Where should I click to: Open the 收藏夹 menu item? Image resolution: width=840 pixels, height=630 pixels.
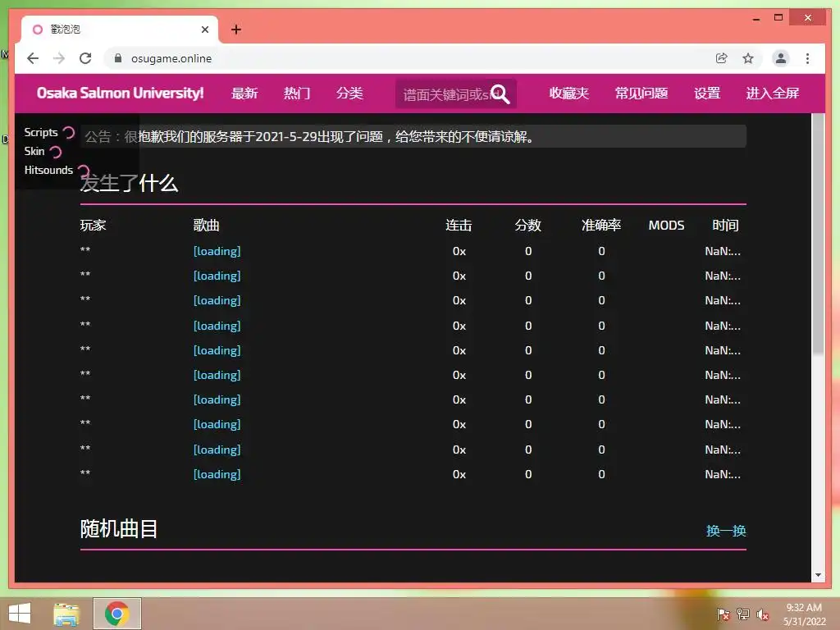[569, 94]
